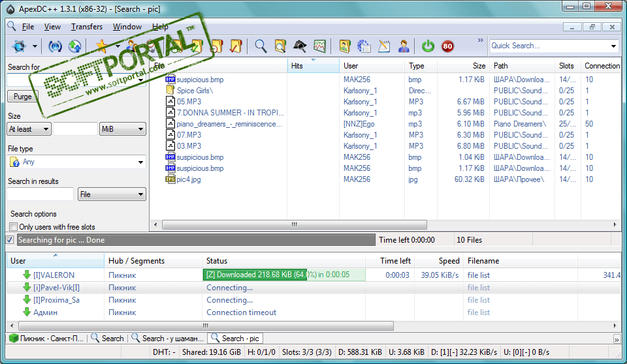Switch to Search - у шаман... tab
The width and height of the screenshot is (627, 364).
click(x=168, y=339)
